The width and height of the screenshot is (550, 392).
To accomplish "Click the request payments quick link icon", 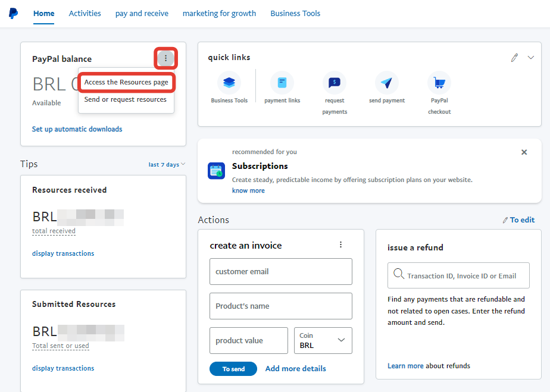I will click(335, 83).
